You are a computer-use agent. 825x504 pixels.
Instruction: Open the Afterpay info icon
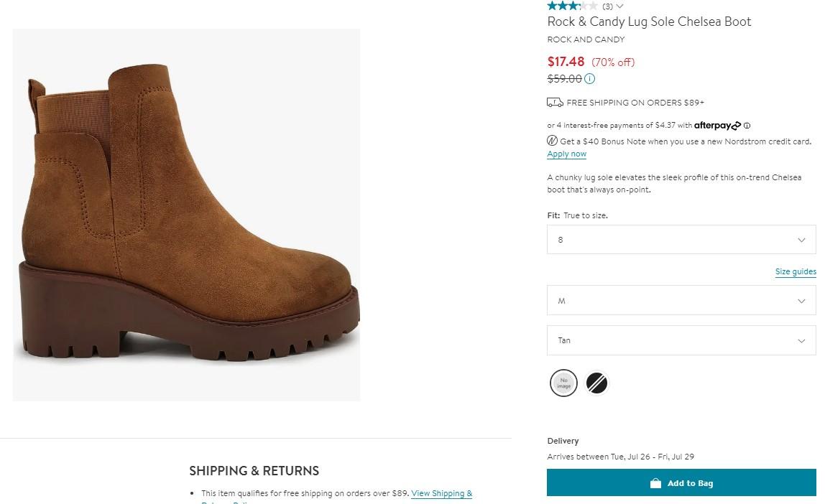747,126
